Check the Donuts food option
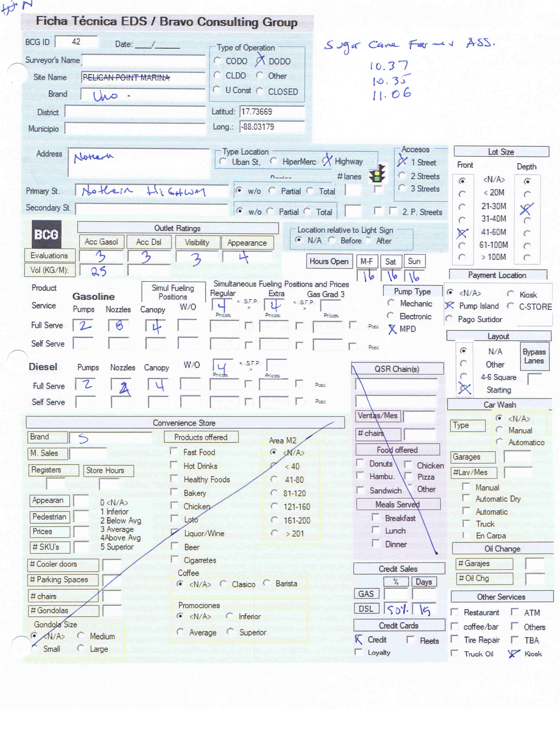The width and height of the screenshot is (560, 730). point(360,463)
